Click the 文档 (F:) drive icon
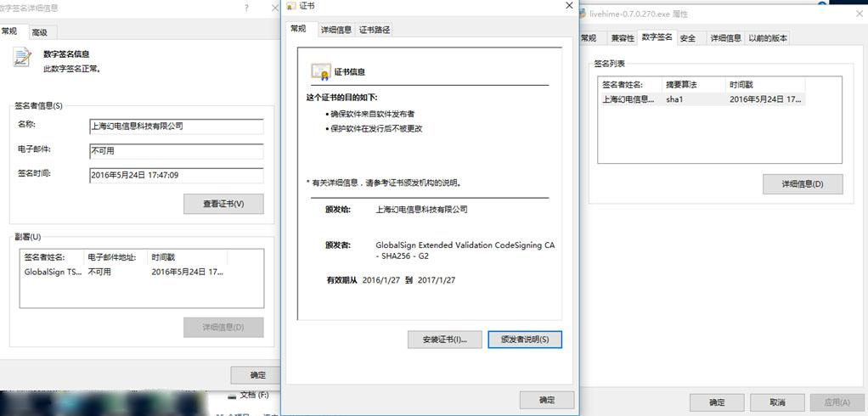Image resolution: width=868 pixels, height=416 pixels. 233,395
